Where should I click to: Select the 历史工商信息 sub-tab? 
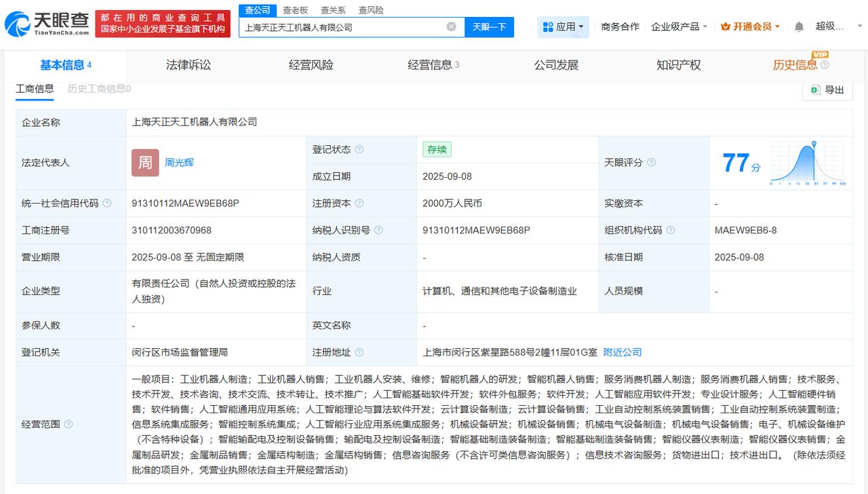(x=99, y=89)
